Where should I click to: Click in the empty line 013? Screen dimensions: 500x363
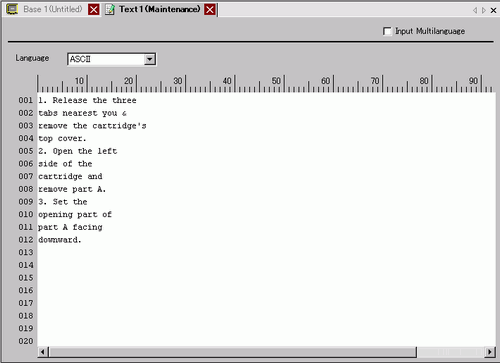tap(266, 252)
